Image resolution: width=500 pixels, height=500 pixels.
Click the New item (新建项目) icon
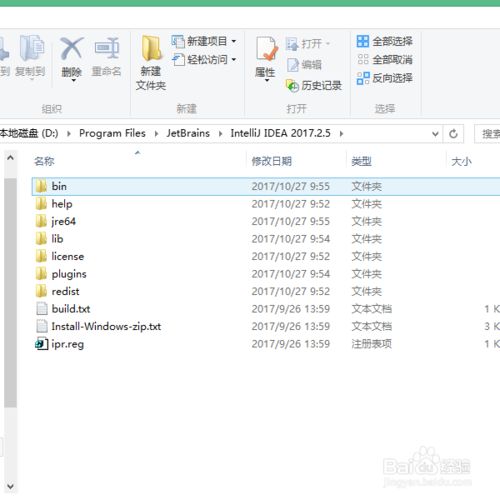[178, 41]
